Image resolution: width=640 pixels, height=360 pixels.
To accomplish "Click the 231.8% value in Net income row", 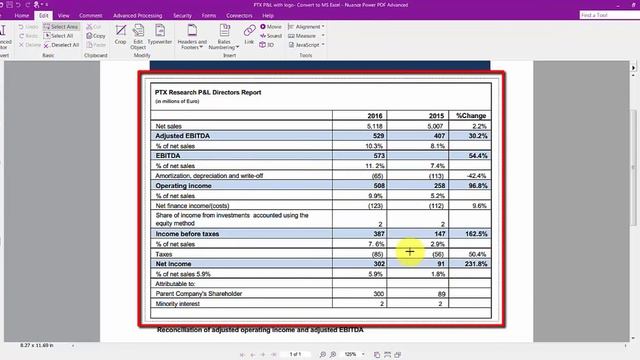I will [x=476, y=264].
